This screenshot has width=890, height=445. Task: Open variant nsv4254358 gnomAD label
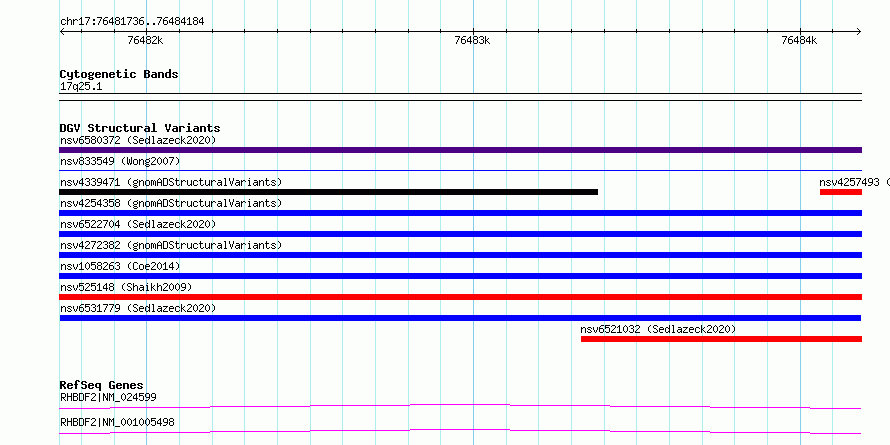(171, 203)
